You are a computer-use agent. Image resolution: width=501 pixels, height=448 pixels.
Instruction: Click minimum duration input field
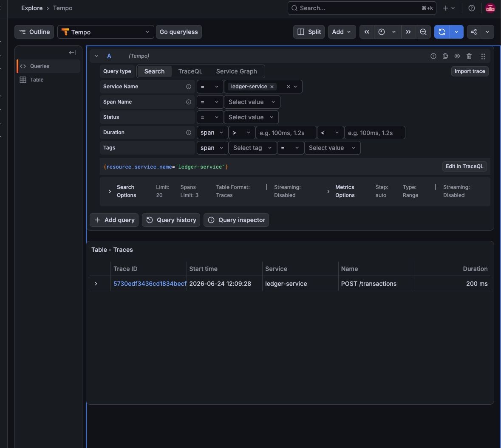(x=286, y=132)
